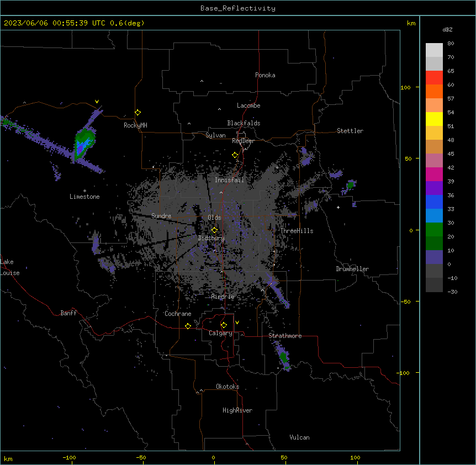Click the Lake Louise label
476x465 pixels.
point(10,267)
